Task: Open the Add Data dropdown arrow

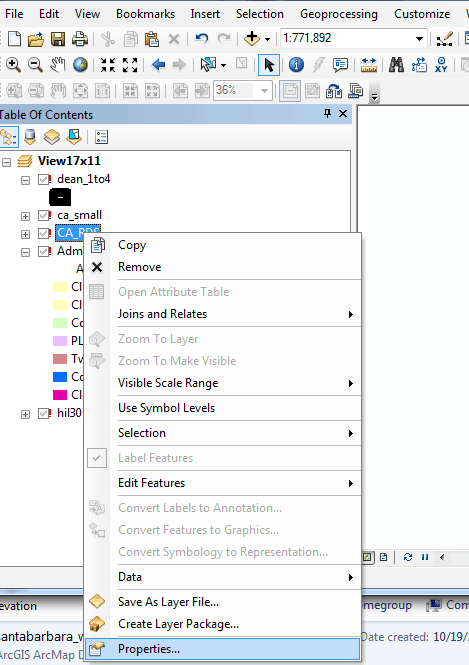Action: [x=267, y=39]
